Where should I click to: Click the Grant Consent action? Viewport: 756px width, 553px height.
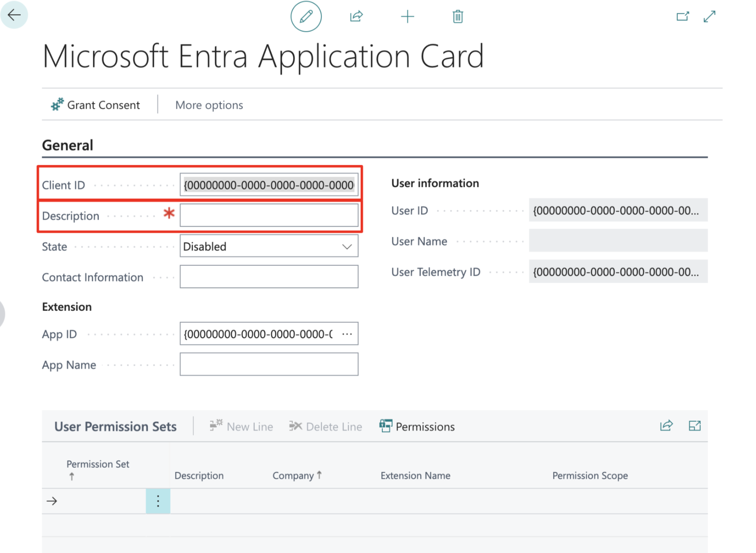click(x=95, y=105)
